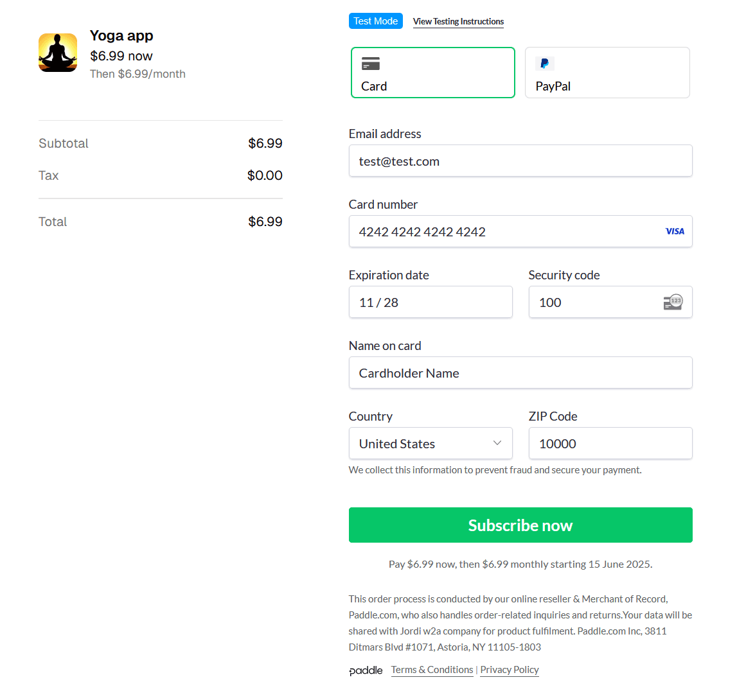The height and width of the screenshot is (700, 746).
Task: Open View Testing Instructions link
Action: click(x=458, y=21)
